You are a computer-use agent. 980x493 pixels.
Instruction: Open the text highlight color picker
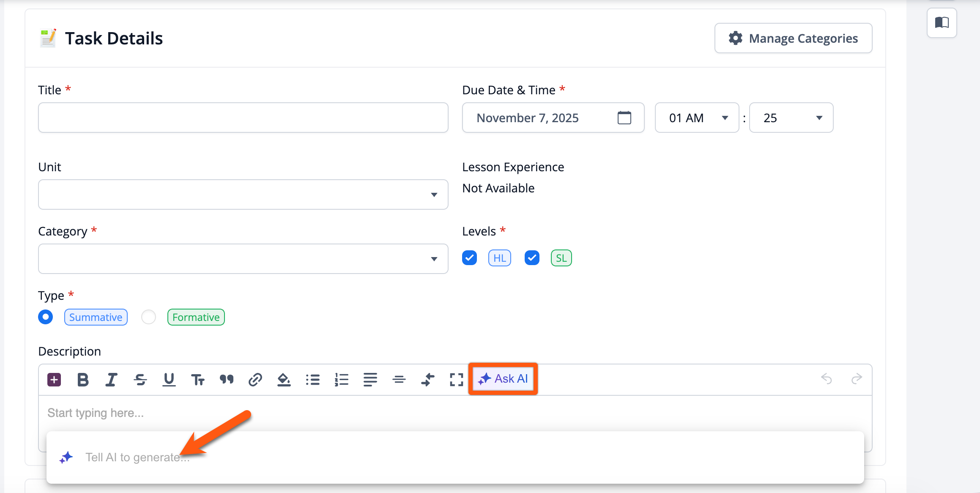[284, 380]
